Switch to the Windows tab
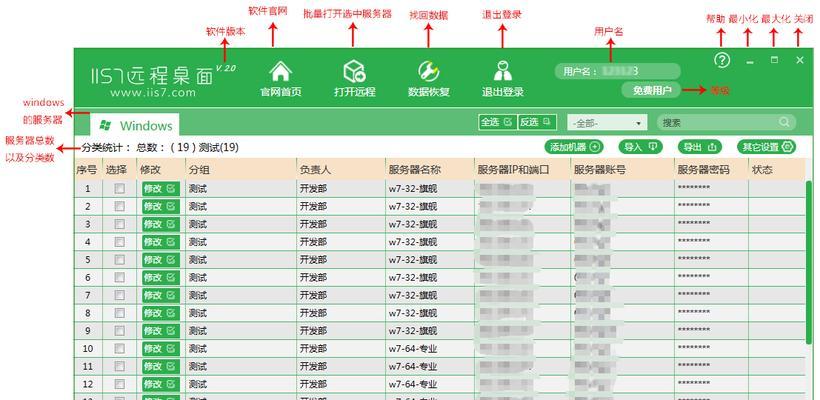This screenshot has height=400, width=820. [x=134, y=125]
